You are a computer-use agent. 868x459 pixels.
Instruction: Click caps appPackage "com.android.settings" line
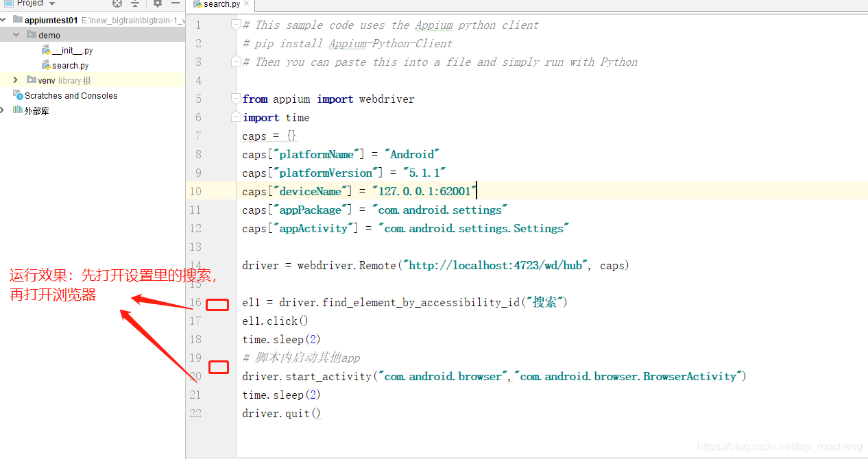376,210
